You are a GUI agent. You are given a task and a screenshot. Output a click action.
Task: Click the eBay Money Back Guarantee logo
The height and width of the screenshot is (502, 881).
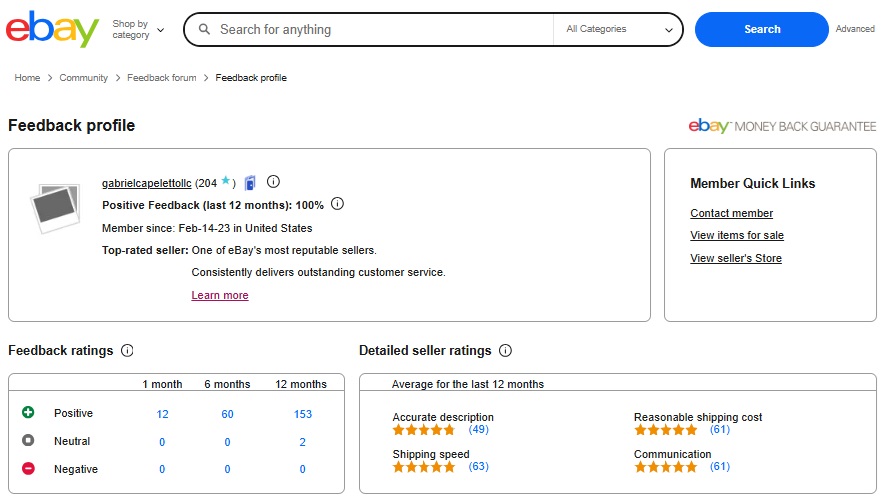[782, 126]
